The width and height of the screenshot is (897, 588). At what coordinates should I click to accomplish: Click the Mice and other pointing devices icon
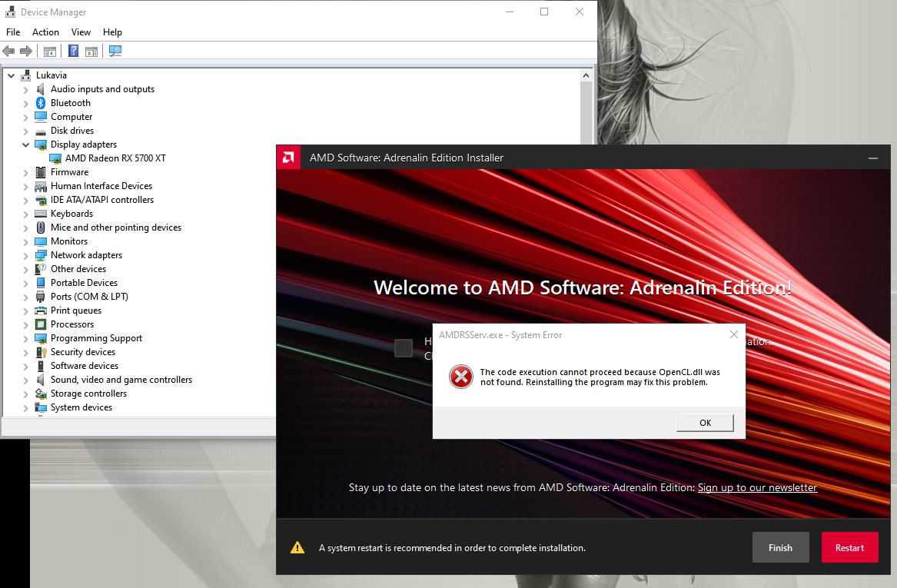41,228
